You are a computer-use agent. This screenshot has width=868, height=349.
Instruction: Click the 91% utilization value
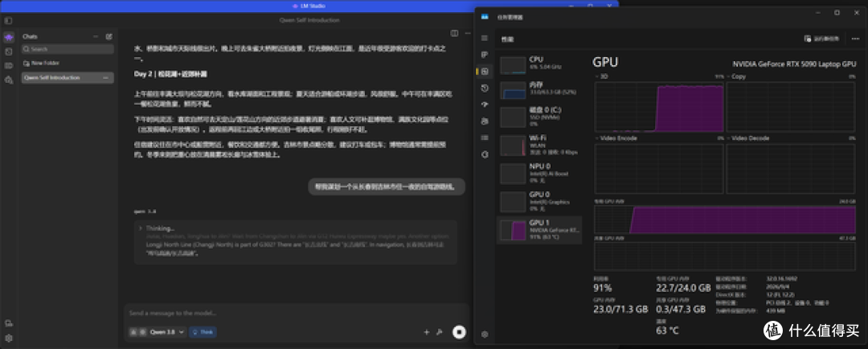tap(602, 288)
